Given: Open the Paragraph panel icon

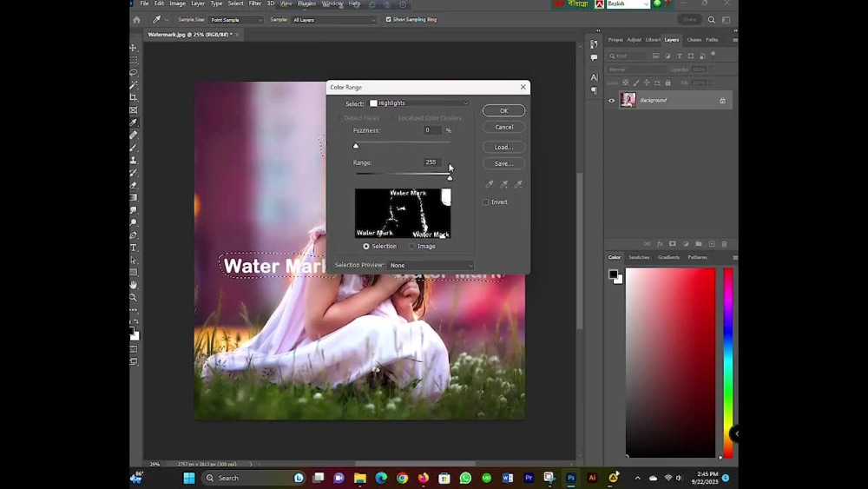Looking at the screenshot, I should tap(594, 90).
